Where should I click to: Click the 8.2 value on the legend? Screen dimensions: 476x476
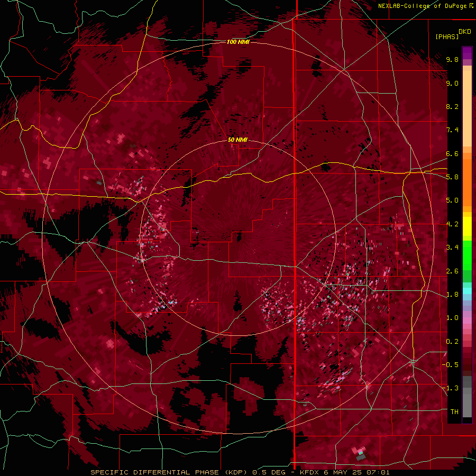click(x=452, y=106)
